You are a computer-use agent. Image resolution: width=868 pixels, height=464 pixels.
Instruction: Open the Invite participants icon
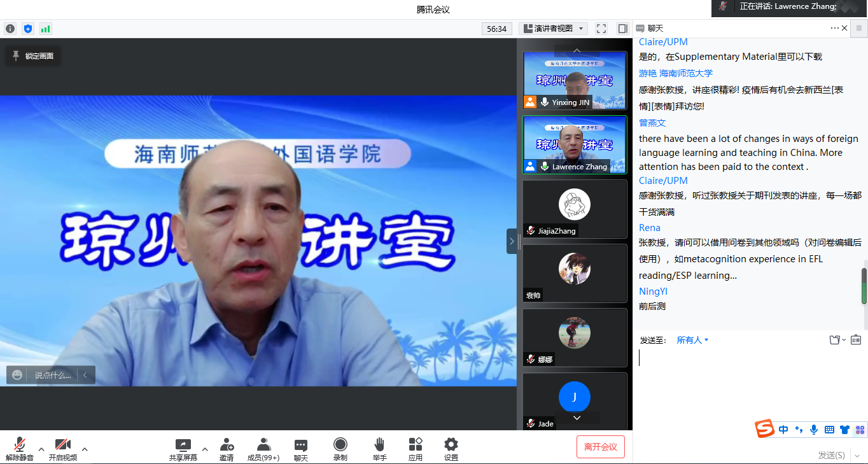[x=227, y=444]
